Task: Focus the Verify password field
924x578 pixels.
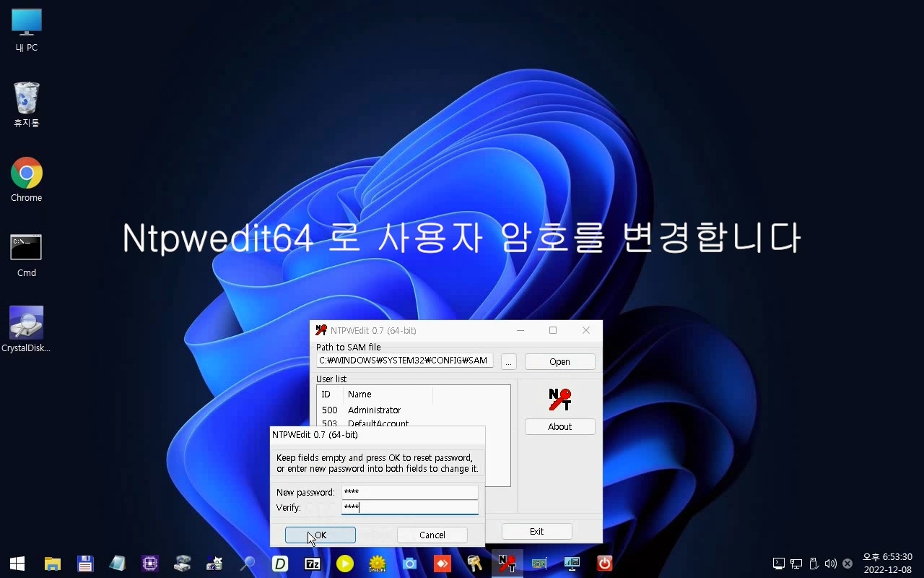Action: tap(410, 507)
